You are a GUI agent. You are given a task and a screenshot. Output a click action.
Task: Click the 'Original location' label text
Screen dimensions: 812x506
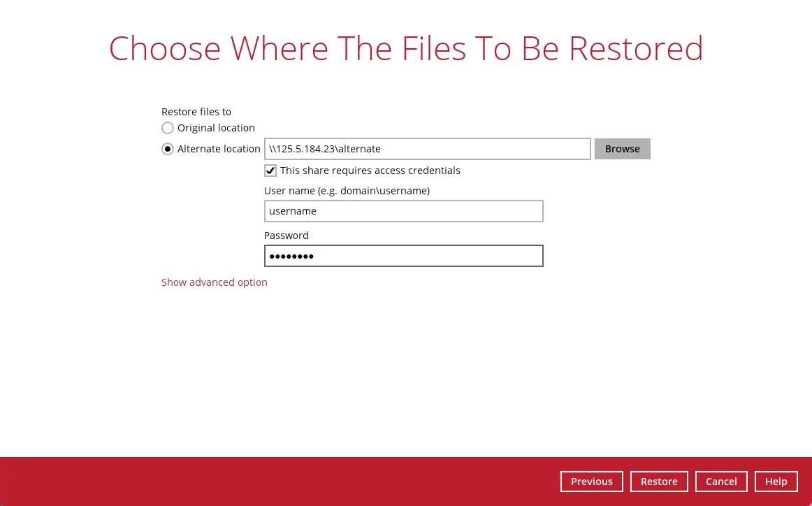click(216, 128)
